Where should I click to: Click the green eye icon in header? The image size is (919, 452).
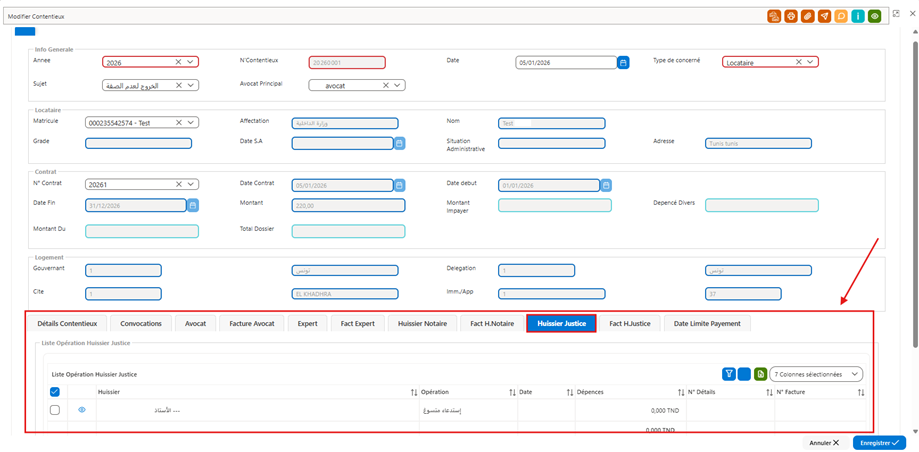875,16
